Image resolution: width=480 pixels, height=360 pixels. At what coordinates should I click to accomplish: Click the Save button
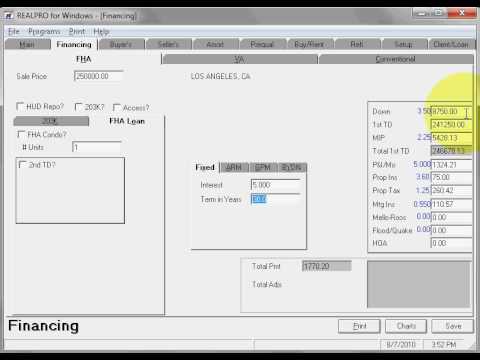[453, 326]
